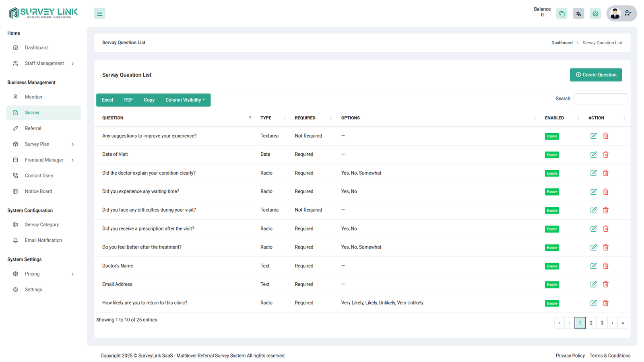The image size is (644, 362).
Task: Delete 'Did you experience any waiting time?' question
Action: coord(605,192)
